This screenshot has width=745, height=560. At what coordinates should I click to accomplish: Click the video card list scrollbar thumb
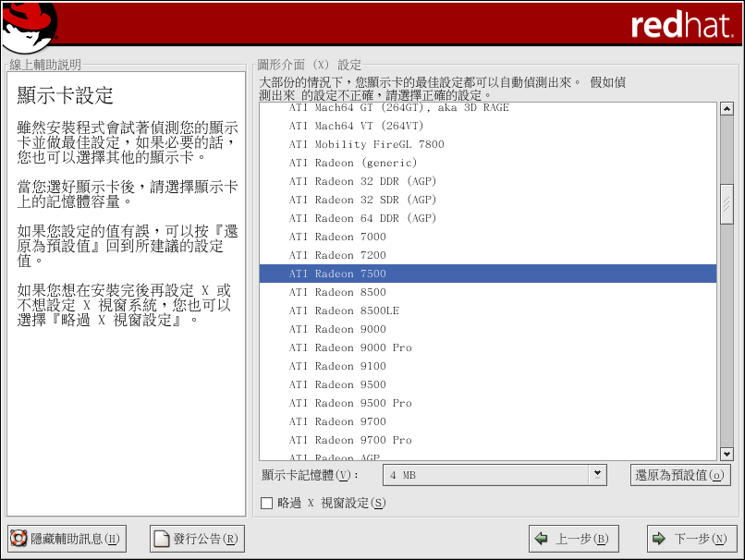727,203
